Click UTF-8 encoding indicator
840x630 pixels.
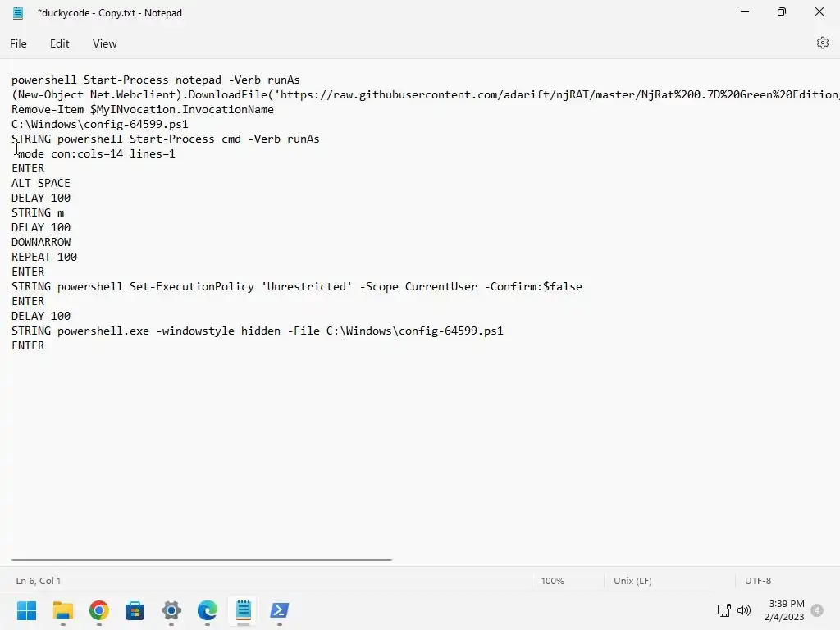coord(758,581)
